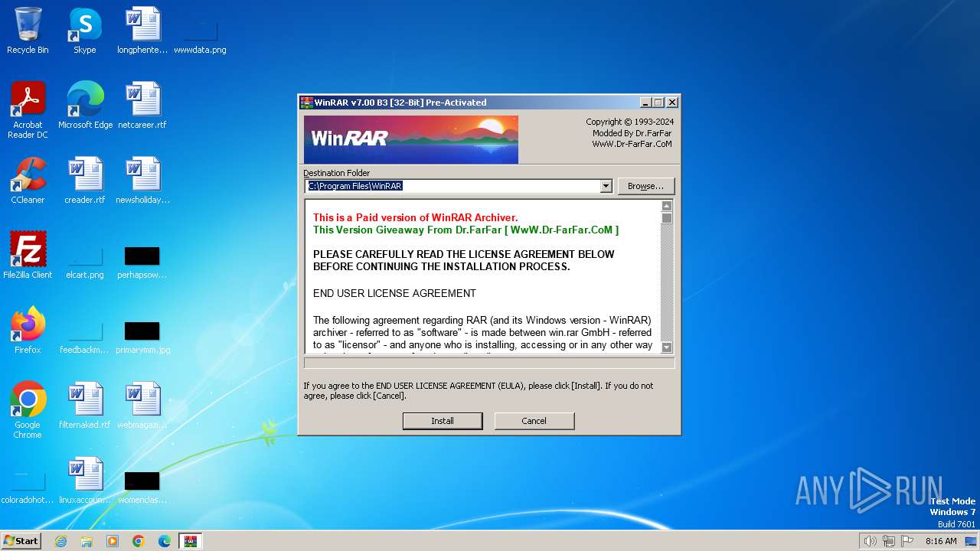Image resolution: width=980 pixels, height=551 pixels.
Task: Open the Start menu
Action: (21, 540)
